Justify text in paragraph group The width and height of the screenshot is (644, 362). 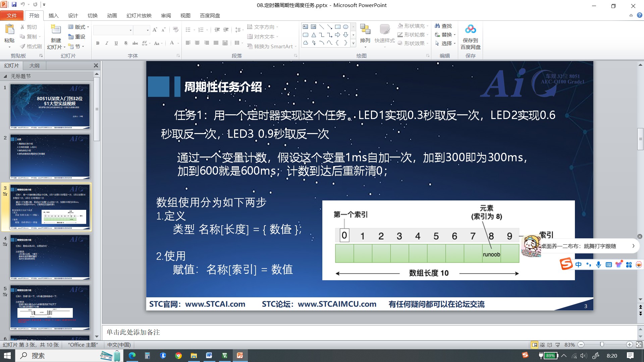(x=216, y=43)
